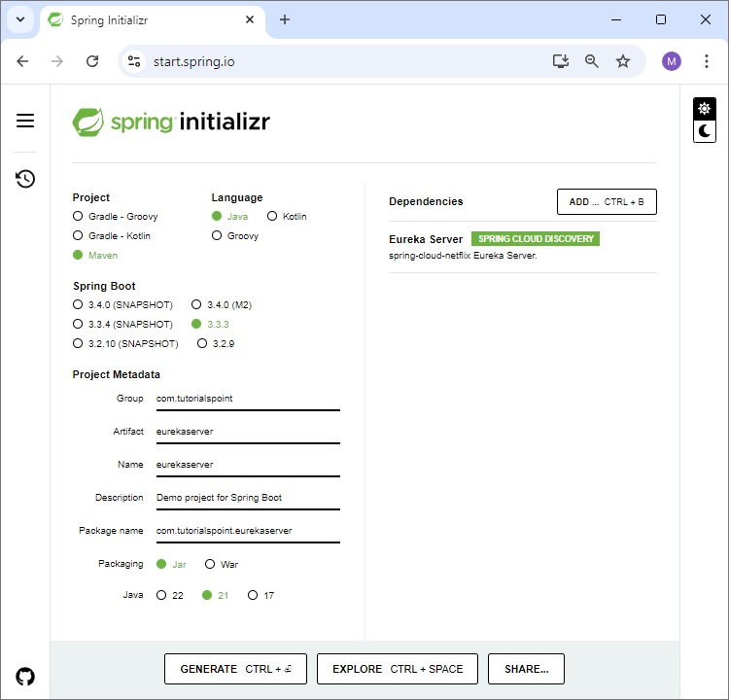Viewport: 729px width, 700px height.
Task: Select Java version 22
Action: pos(170,595)
